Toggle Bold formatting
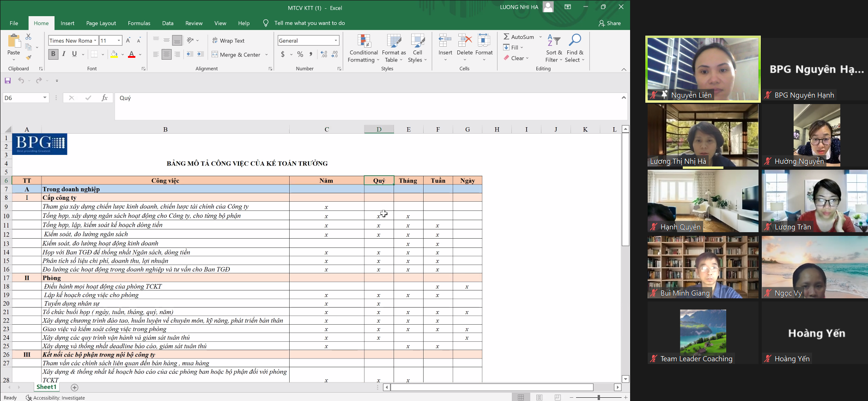The image size is (868, 401). tap(53, 54)
